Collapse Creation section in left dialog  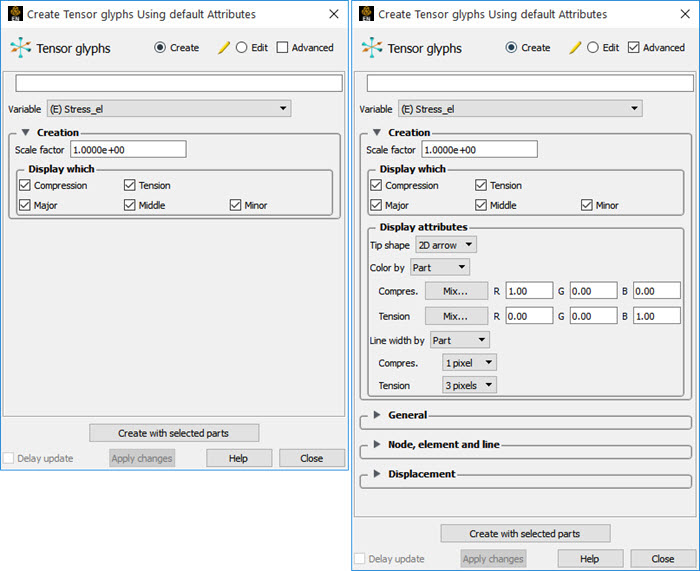coord(25,133)
